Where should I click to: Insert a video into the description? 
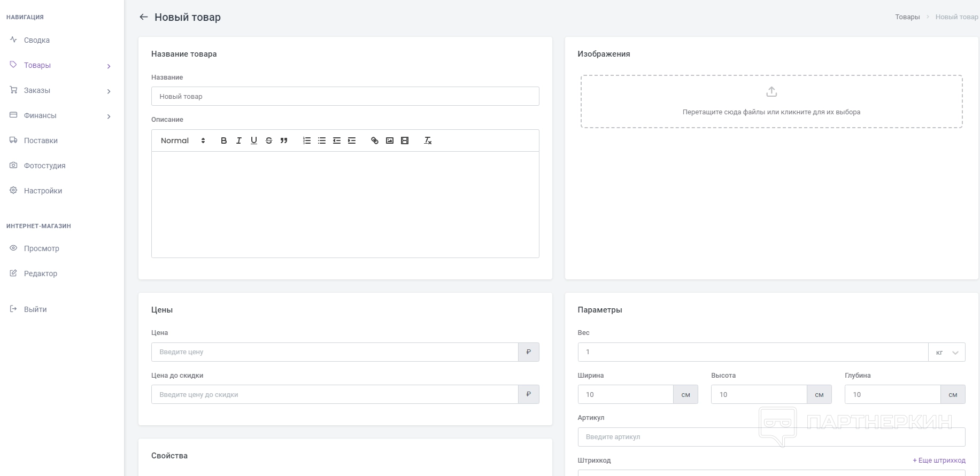pos(404,141)
